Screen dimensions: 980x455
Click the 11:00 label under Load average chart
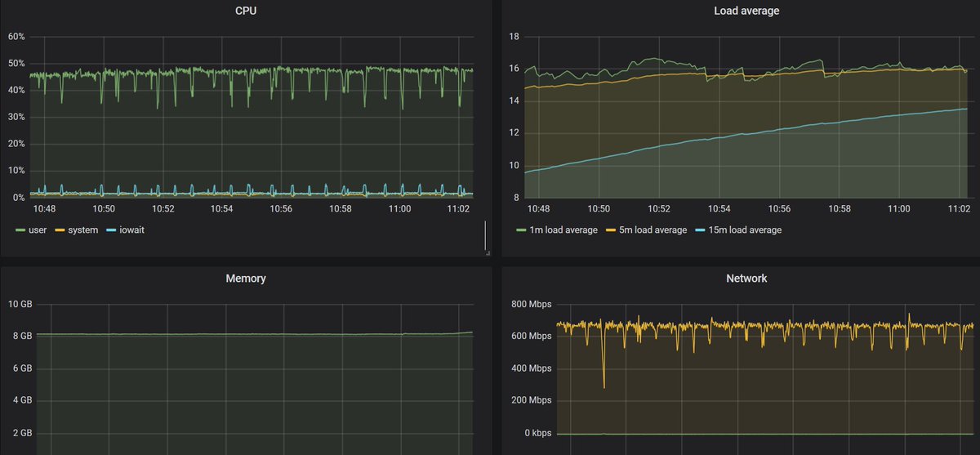point(898,210)
